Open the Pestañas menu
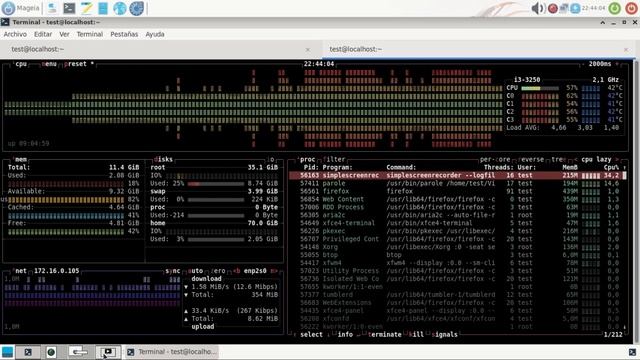The width and height of the screenshot is (640, 360). (x=124, y=34)
